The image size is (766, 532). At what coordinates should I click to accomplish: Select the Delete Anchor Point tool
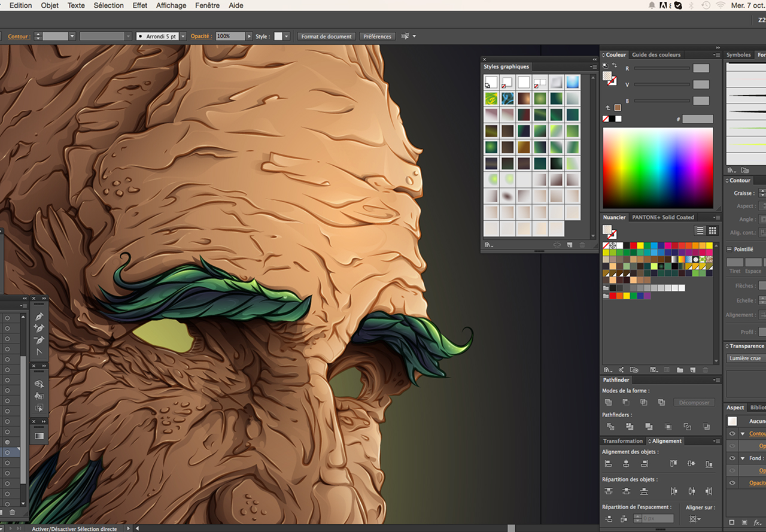tap(39, 340)
